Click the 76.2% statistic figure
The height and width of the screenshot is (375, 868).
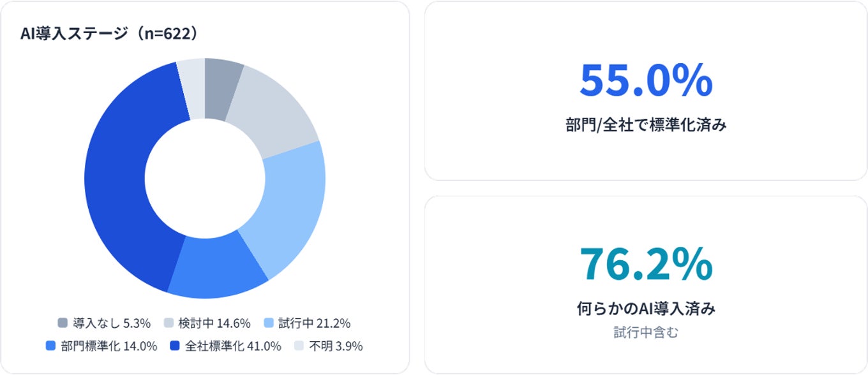pos(646,263)
